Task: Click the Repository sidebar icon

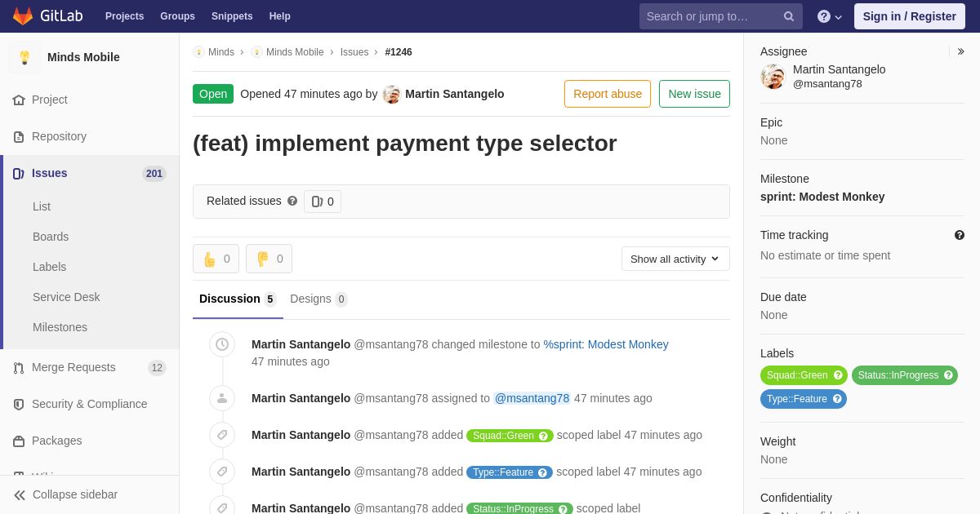Action: [19, 137]
